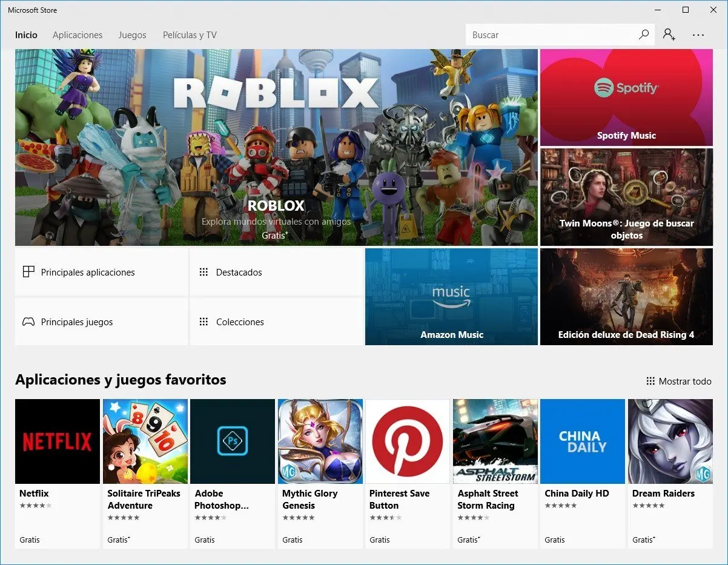Open the three-dot more options menu
The image size is (728, 565).
coord(698,35)
